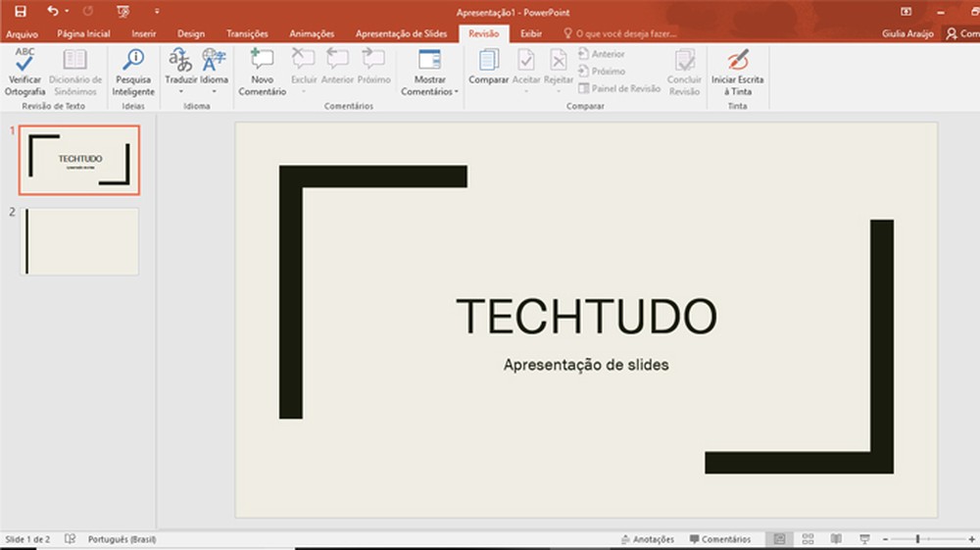Switch to Reading view icon
The height and width of the screenshot is (550, 980).
point(836,539)
